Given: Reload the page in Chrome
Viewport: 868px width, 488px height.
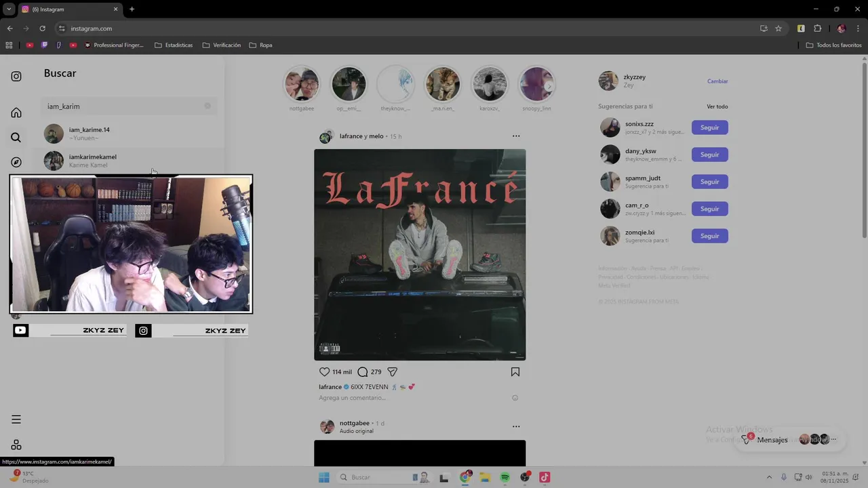Looking at the screenshot, I should click(x=42, y=28).
